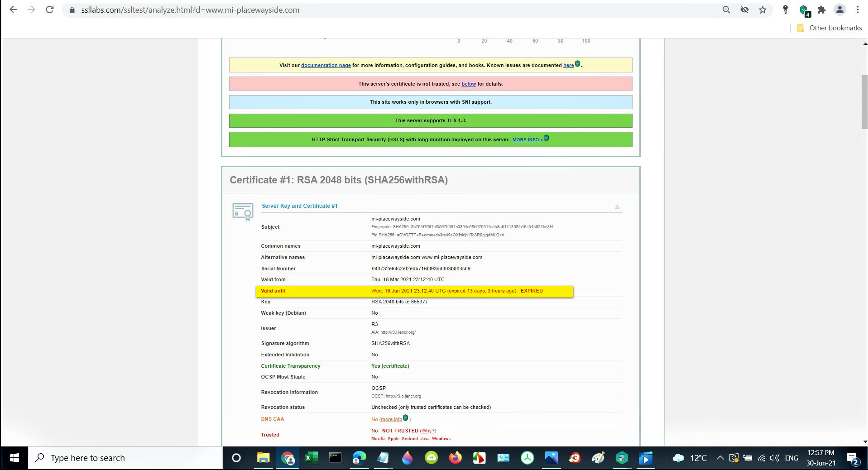Click the scrollbar up arrow
The width and height of the screenshot is (868, 470).
[864, 43]
